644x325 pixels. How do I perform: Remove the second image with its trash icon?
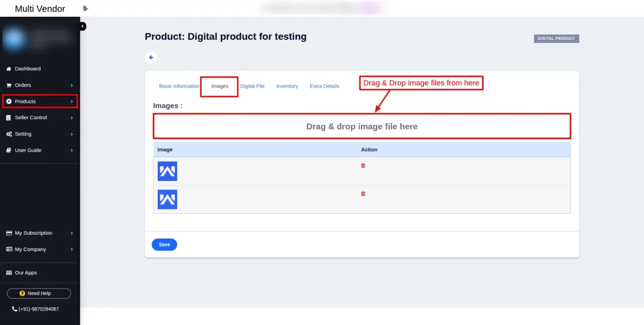(363, 193)
